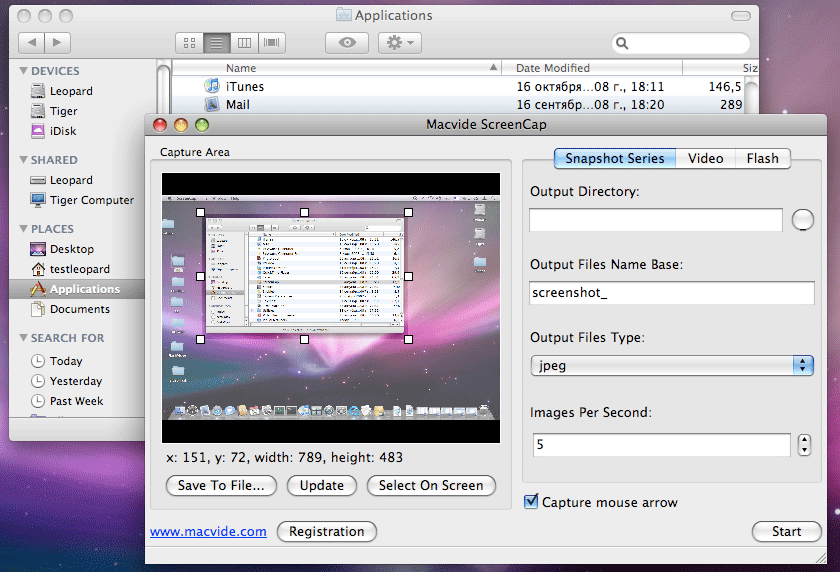Sort Finder list by Date Modified
The image size is (840, 572).
[x=592, y=68]
